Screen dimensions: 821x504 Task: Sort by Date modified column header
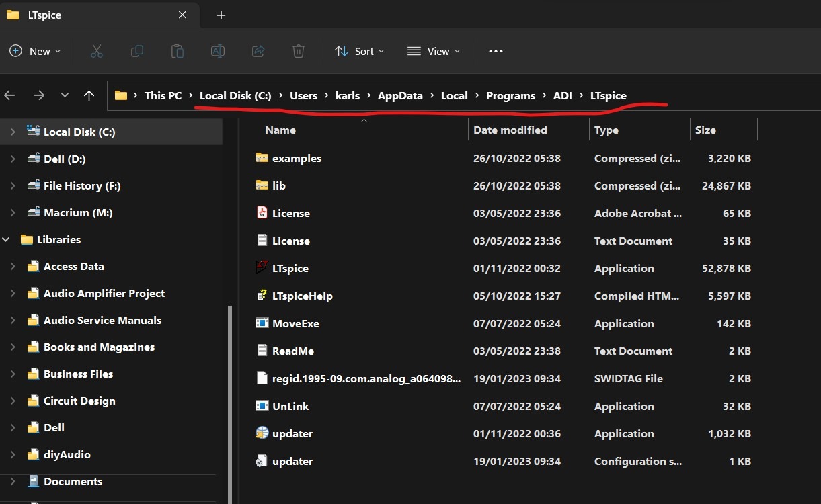coord(510,130)
